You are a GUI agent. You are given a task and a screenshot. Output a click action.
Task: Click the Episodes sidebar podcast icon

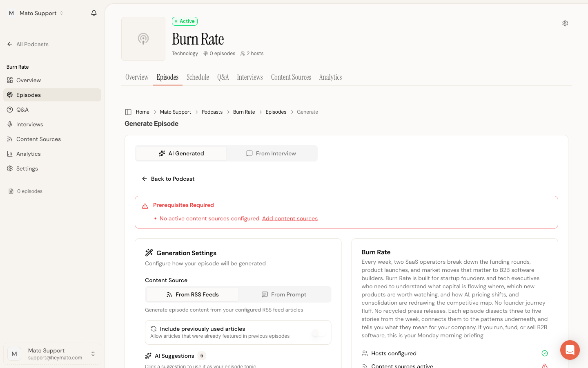10,95
